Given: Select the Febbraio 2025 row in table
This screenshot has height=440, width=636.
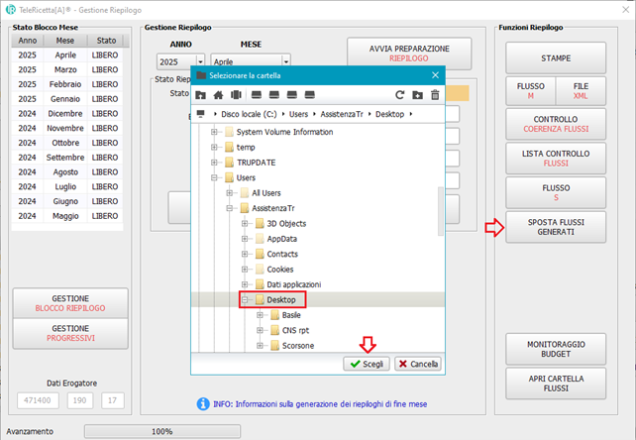Looking at the screenshot, I should coord(66,85).
